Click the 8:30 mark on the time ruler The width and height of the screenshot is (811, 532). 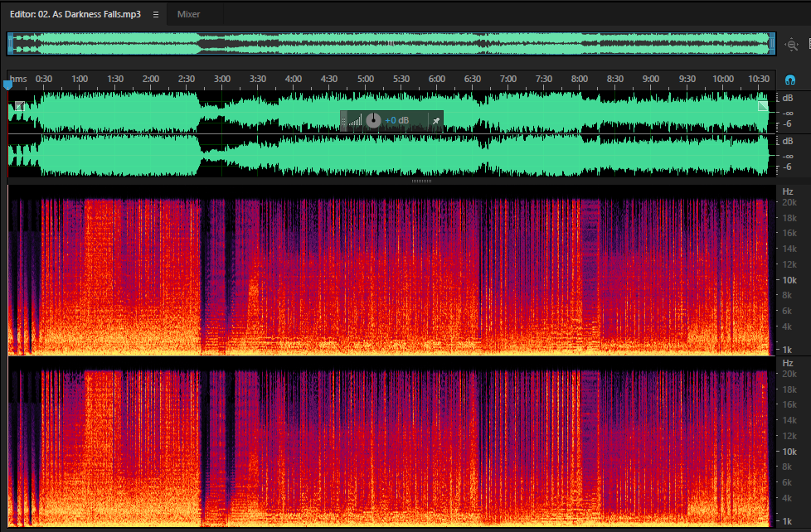pyautogui.click(x=615, y=79)
